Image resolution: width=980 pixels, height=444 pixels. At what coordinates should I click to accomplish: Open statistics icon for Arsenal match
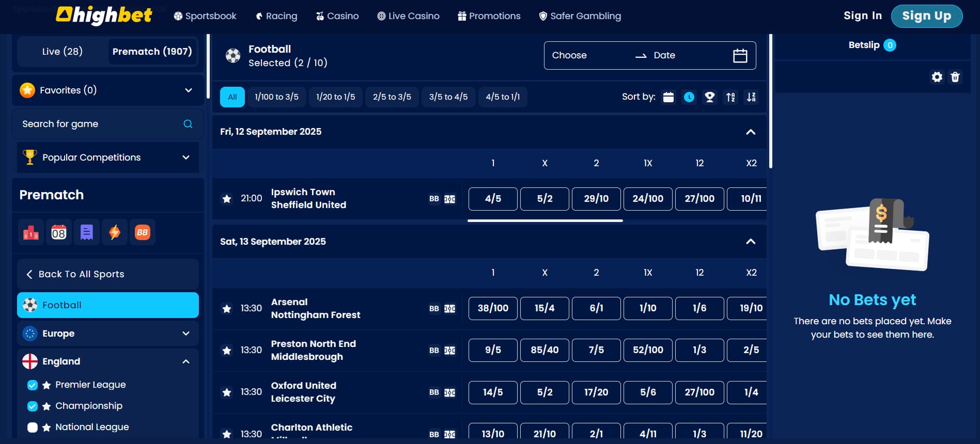450,309
